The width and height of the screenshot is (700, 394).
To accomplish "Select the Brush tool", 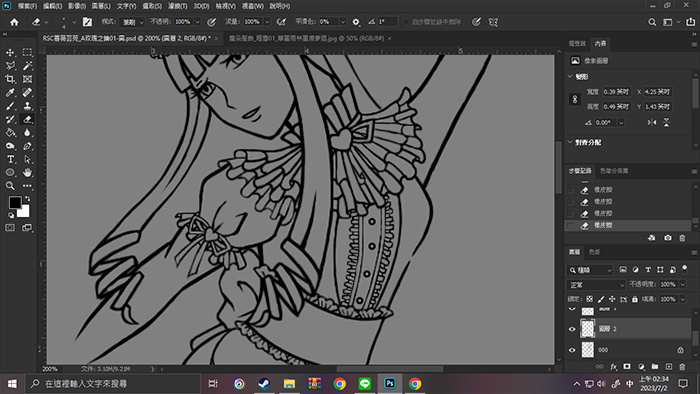I will [10, 106].
